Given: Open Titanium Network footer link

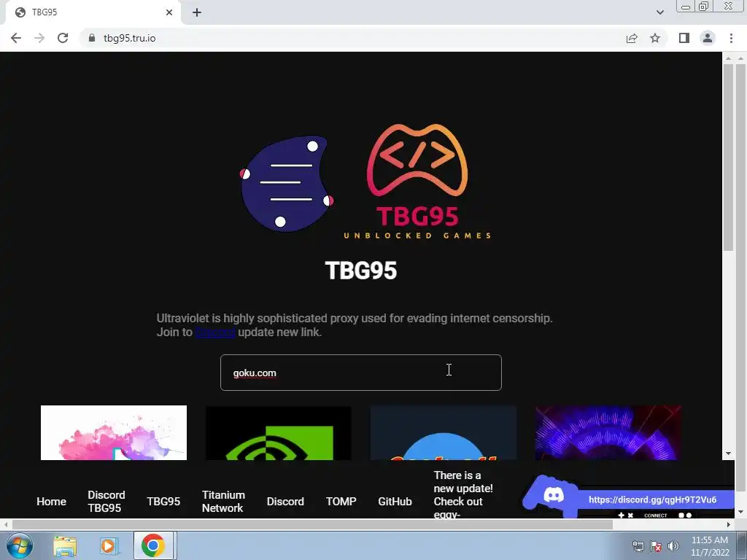Looking at the screenshot, I should (x=223, y=502).
